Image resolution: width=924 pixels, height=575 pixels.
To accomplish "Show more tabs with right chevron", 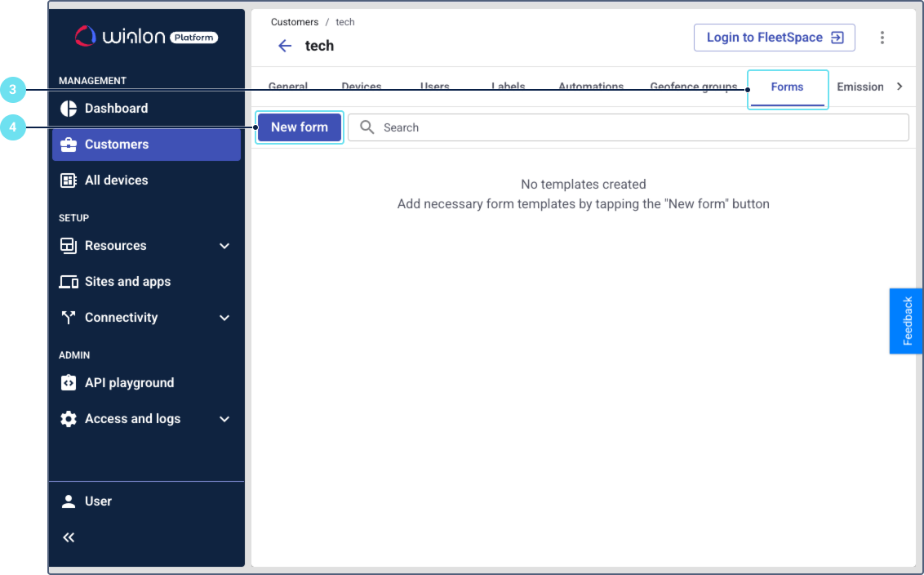I will click(900, 87).
